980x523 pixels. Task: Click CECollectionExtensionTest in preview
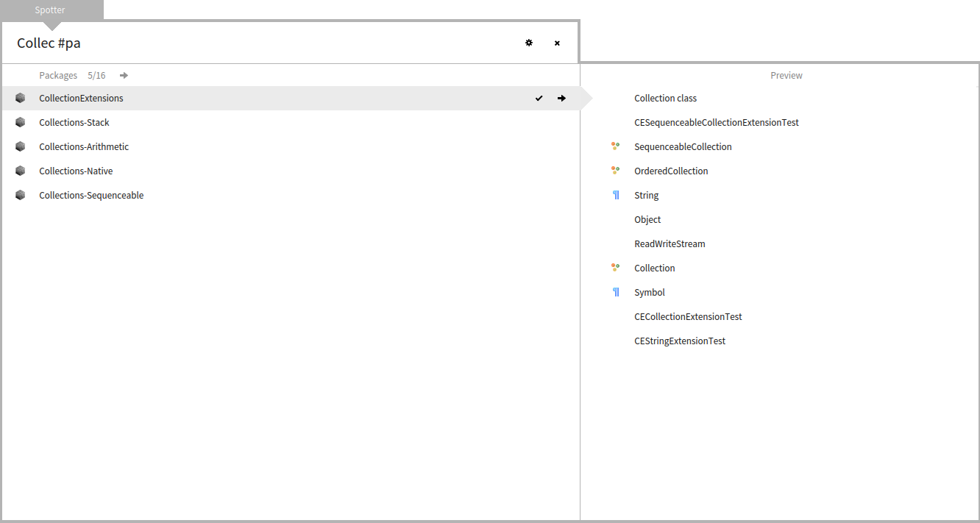(x=688, y=316)
